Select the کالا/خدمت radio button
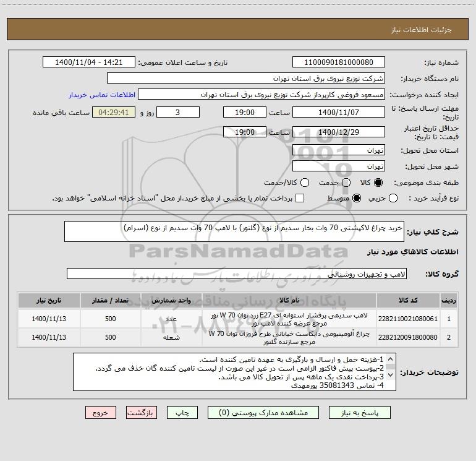This screenshot has height=461, width=476. click(x=305, y=183)
